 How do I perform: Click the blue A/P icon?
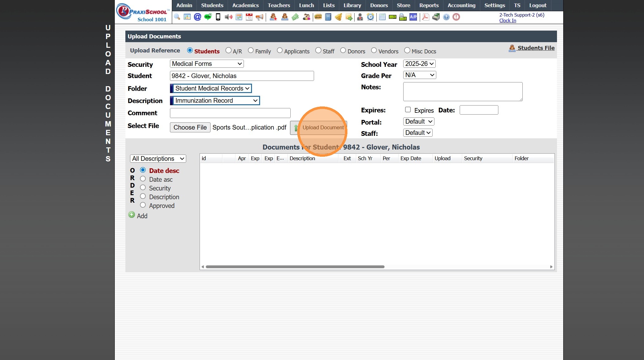click(x=413, y=17)
